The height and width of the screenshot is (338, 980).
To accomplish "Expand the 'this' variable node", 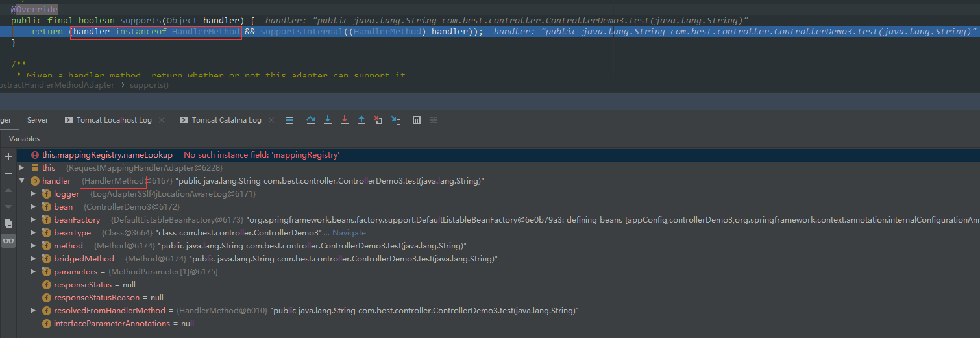I will (22, 168).
